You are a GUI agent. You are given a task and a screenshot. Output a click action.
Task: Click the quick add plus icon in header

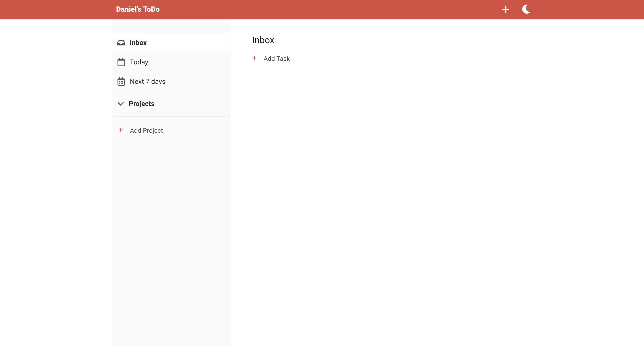(506, 10)
